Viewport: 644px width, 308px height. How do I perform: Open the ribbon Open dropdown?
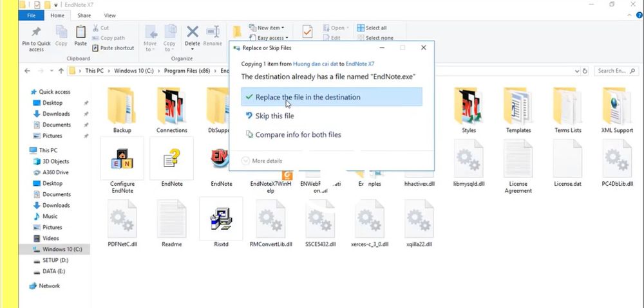(336, 28)
